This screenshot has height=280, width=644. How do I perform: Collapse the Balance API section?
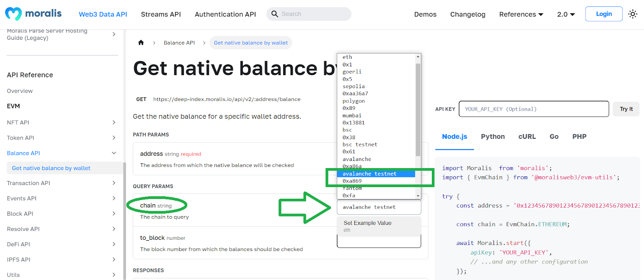pyautogui.click(x=114, y=153)
